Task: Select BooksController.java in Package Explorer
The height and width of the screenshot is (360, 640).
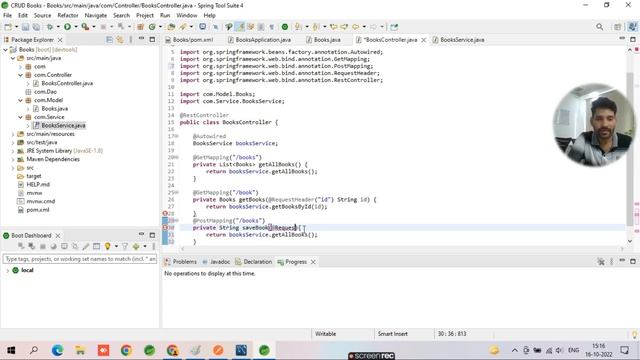Action: [67, 83]
